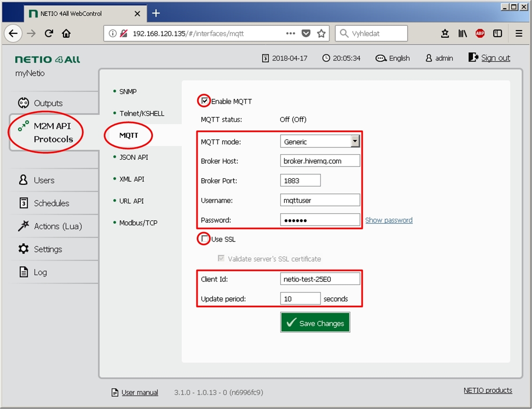Reload the current page
Viewport: 532px width, 409px height.
coord(49,33)
